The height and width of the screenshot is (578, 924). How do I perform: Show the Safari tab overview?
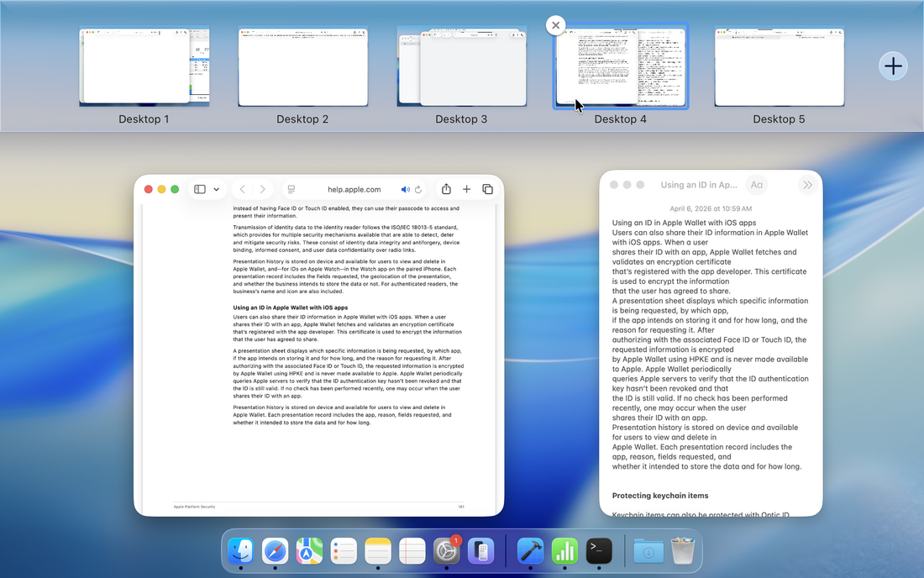pos(487,190)
